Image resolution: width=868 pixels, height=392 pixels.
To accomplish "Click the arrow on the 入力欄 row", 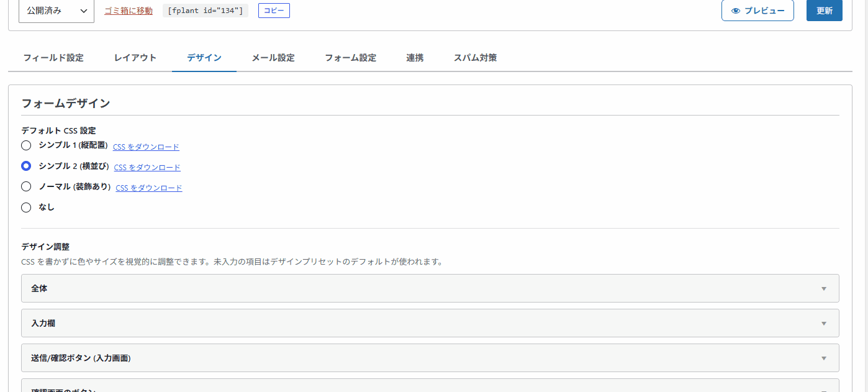I will 824,324.
